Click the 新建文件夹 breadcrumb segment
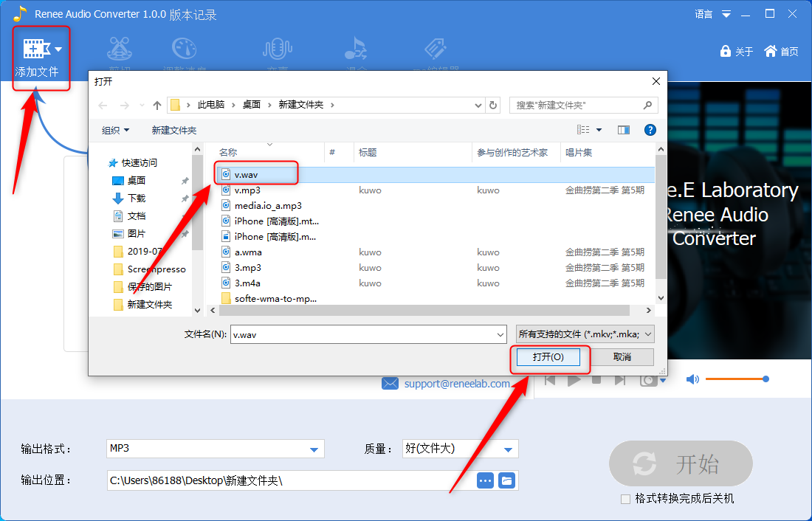Screen dimensions: 812x521 [x=301, y=105]
